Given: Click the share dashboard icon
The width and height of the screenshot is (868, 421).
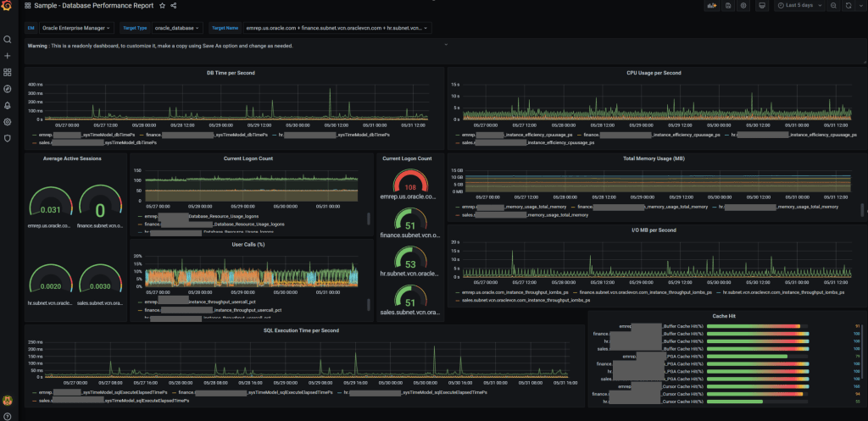Looking at the screenshot, I should pos(174,6).
